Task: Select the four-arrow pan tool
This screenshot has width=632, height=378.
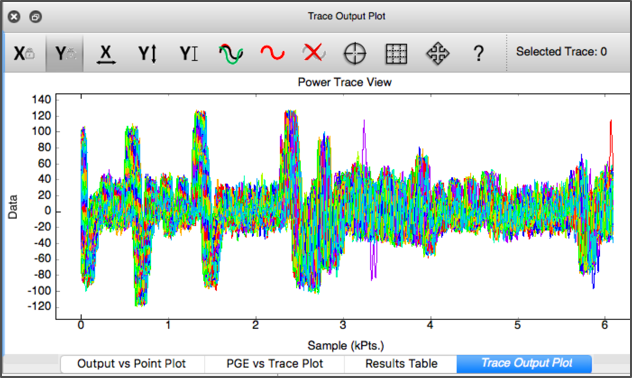Action: 438,54
